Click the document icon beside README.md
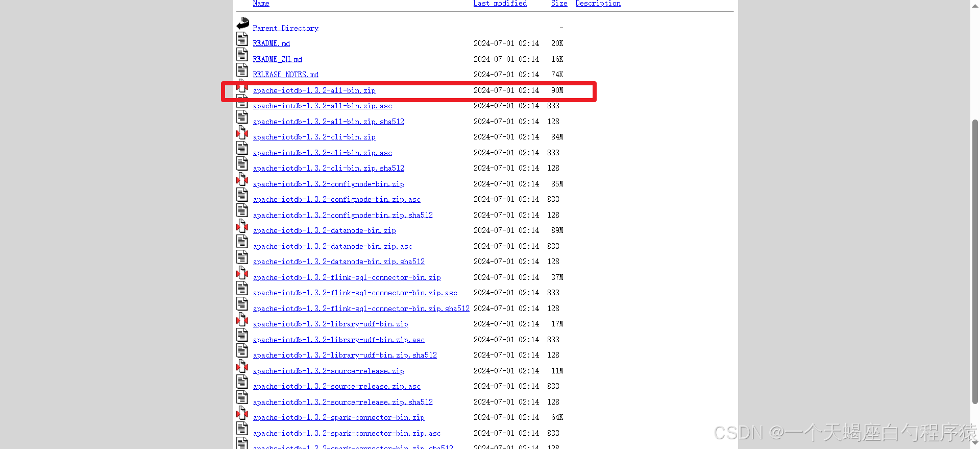980x449 pixels. click(242, 39)
